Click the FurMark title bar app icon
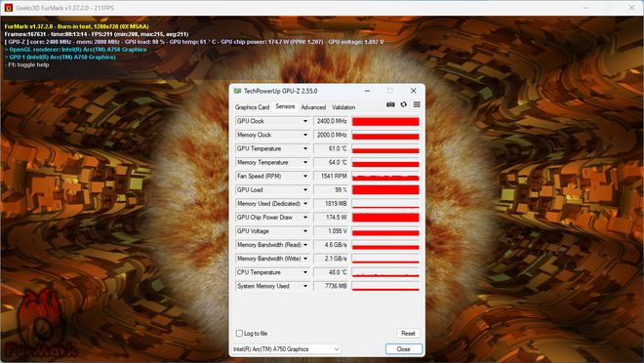This screenshot has width=644, height=363. point(8,8)
